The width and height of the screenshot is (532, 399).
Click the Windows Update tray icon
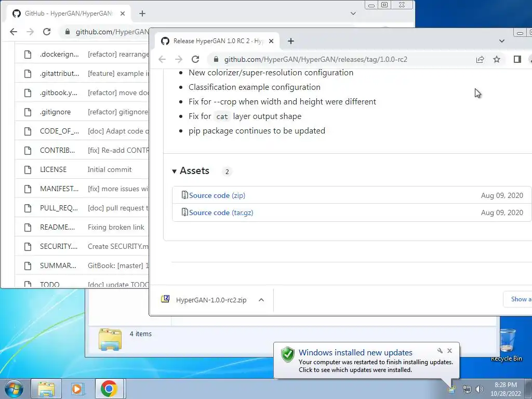(x=453, y=389)
